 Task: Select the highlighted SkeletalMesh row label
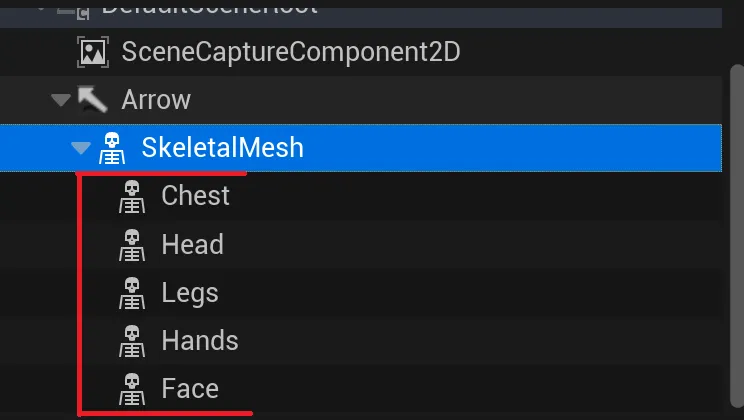point(222,149)
